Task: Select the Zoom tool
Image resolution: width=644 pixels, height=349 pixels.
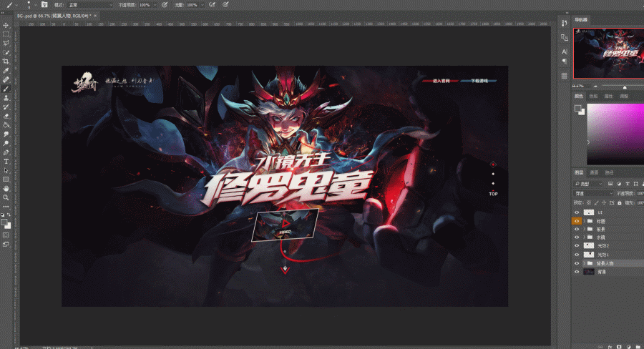Action: pyautogui.click(x=6, y=197)
